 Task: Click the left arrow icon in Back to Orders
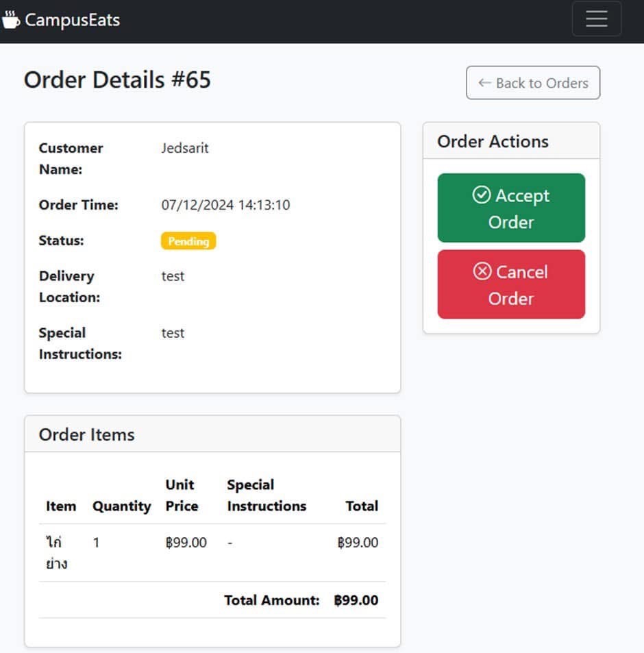[x=484, y=83]
